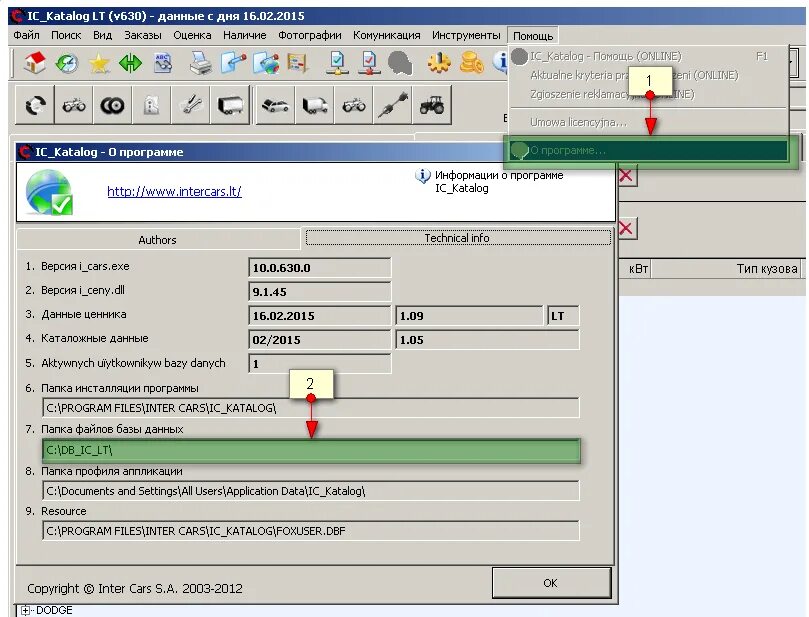Click the Тип кузова column header
809x617 pixels.
(x=726, y=269)
